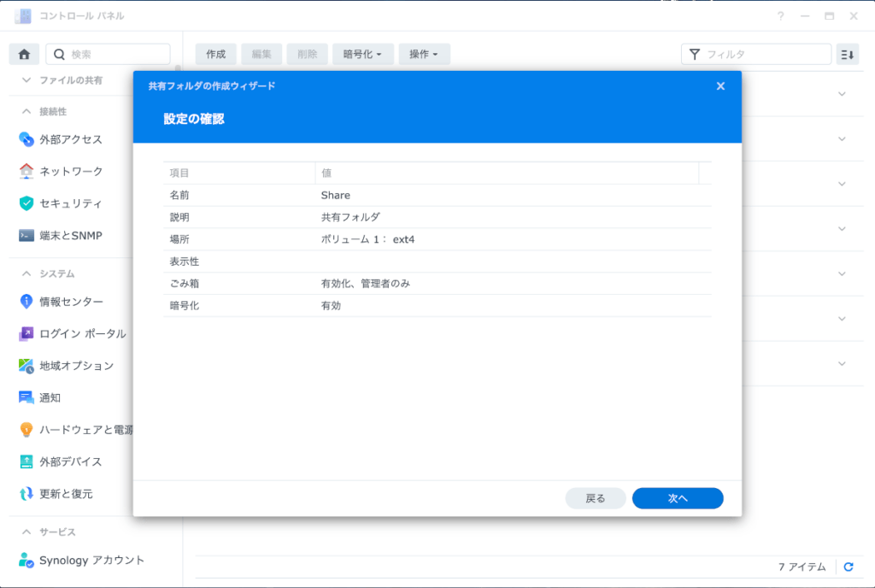
Task: Click the 暗号化 row label in the table
Action: 185,306
